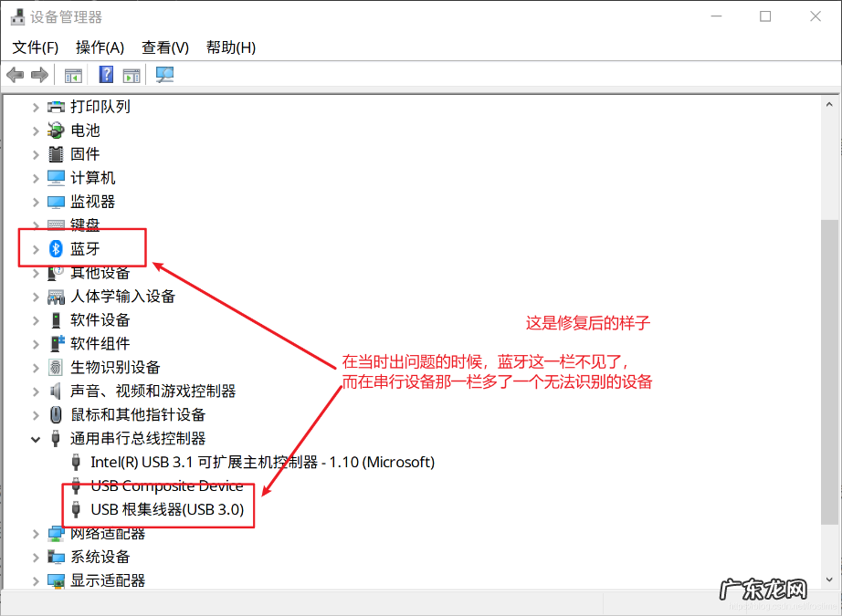Open the Help icon in the toolbar
Screen dimensions: 842x616
[x=107, y=75]
